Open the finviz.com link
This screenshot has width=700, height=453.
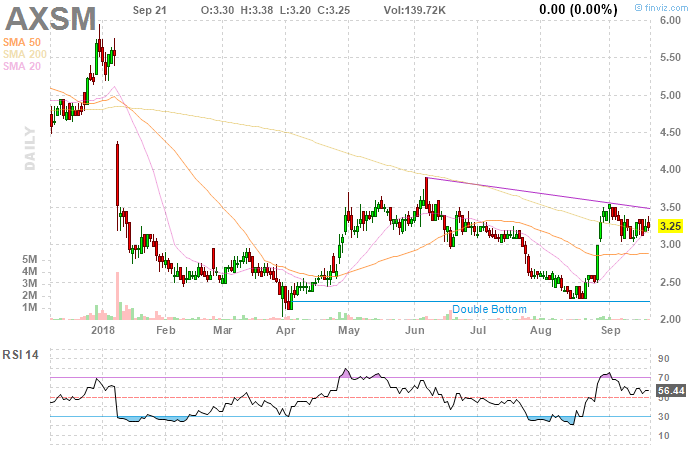click(662, 8)
